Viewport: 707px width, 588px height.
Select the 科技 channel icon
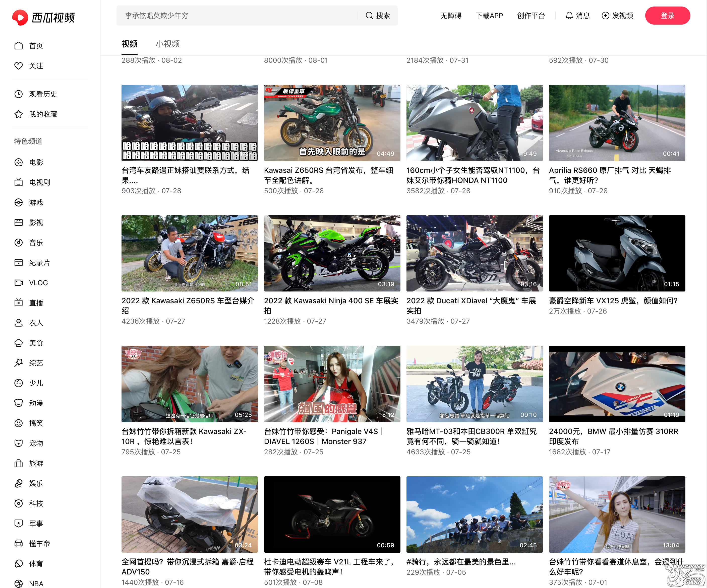(19, 503)
